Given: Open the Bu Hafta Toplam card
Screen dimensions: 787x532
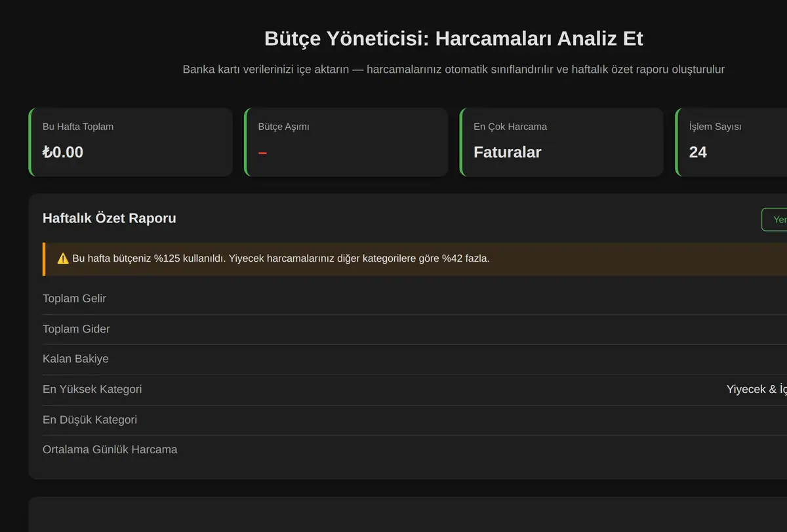Looking at the screenshot, I should [131, 142].
